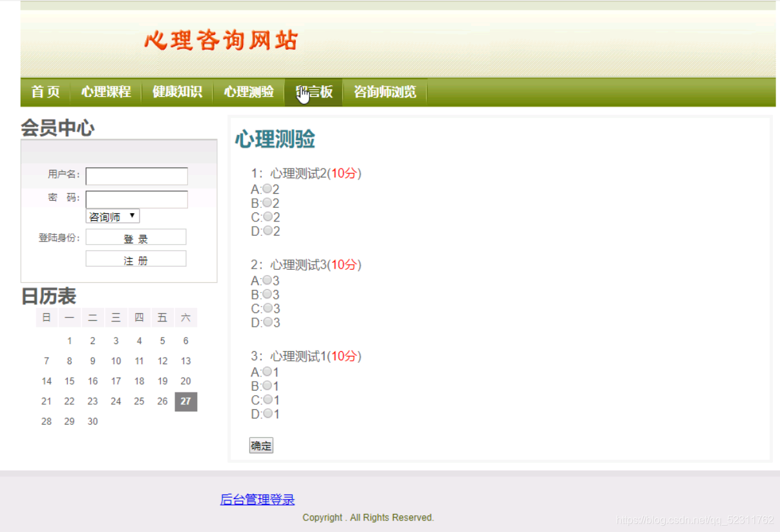Open the 心理测验 tab
Viewport: 780px width, 532px height.
pyautogui.click(x=248, y=92)
